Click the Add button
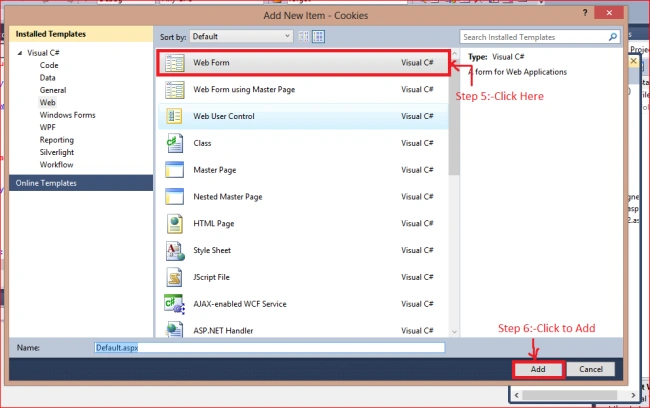Image resolution: width=650 pixels, height=408 pixels. (x=538, y=369)
